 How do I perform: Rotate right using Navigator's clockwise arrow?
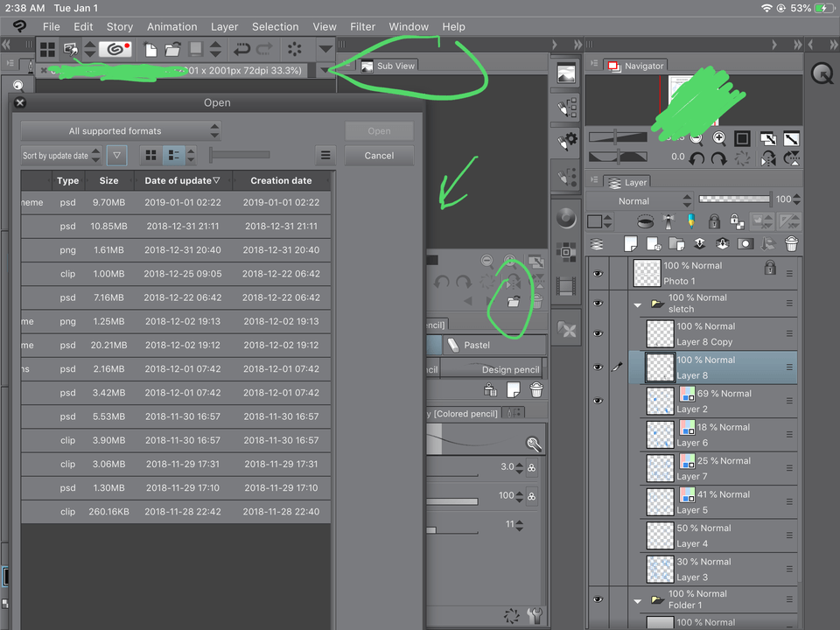click(719, 158)
